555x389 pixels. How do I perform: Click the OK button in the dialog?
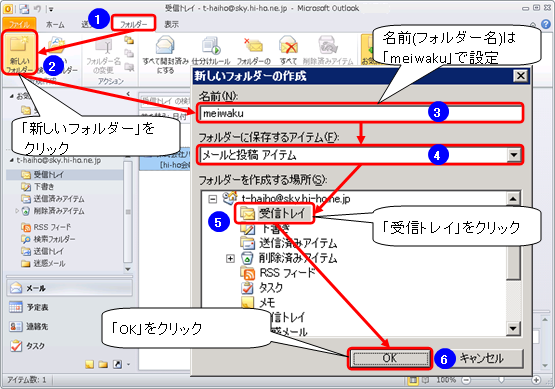pos(390,358)
